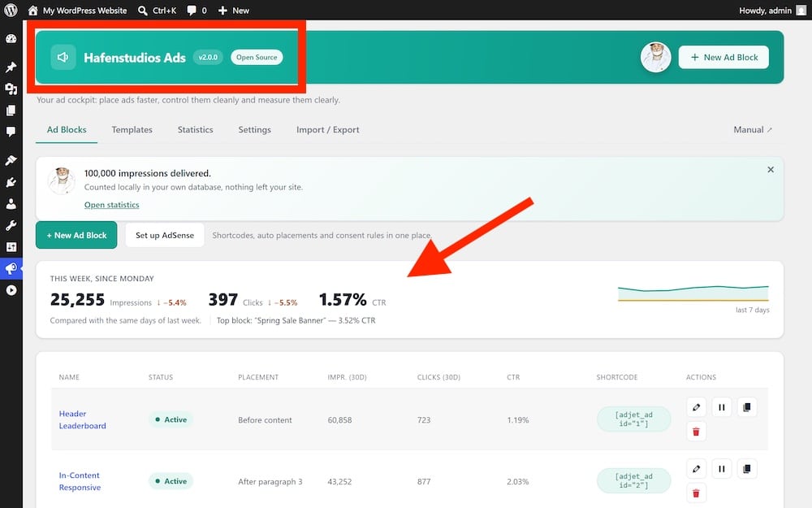812x508 pixels.
Task: Click the 25,255 impressions figure
Action: point(77,300)
